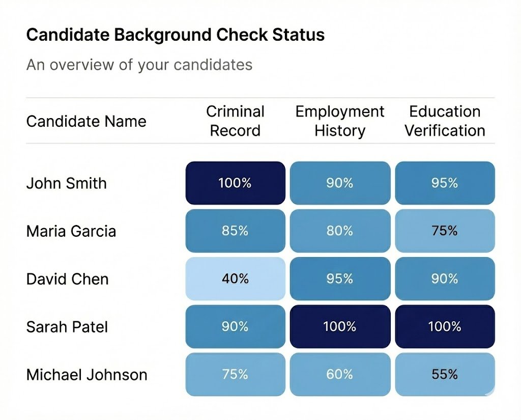The height and width of the screenshot is (420, 521).
Task: Click Michael Johnson's 55% Education Verification cell
Action: click(445, 374)
